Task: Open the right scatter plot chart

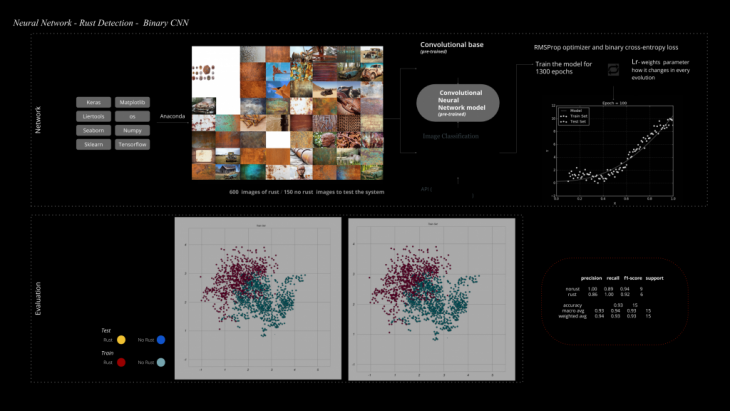Action: pyautogui.click(x=430, y=300)
